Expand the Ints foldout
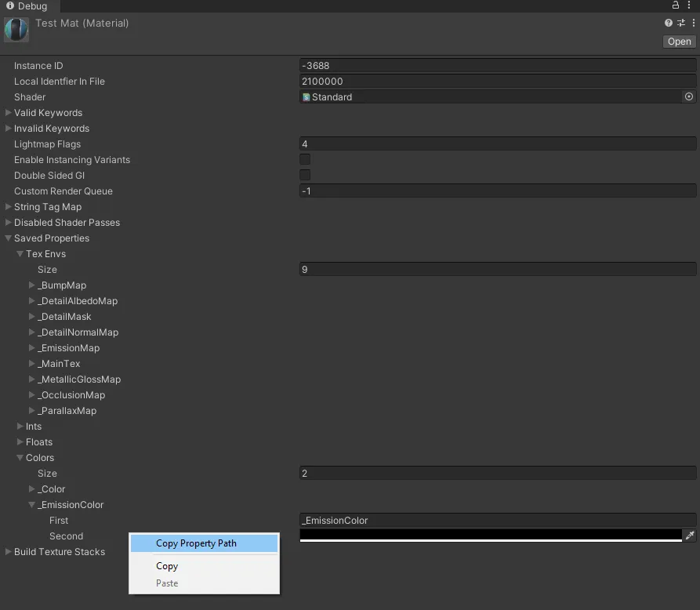700x610 pixels. (x=20, y=426)
